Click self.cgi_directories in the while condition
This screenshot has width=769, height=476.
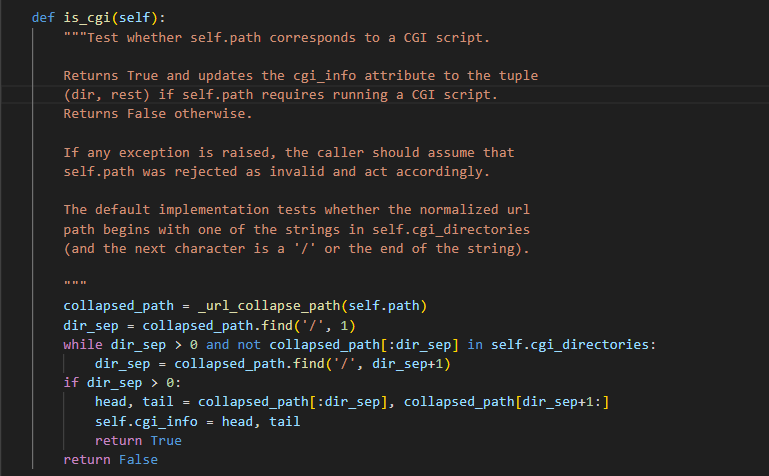(x=569, y=345)
